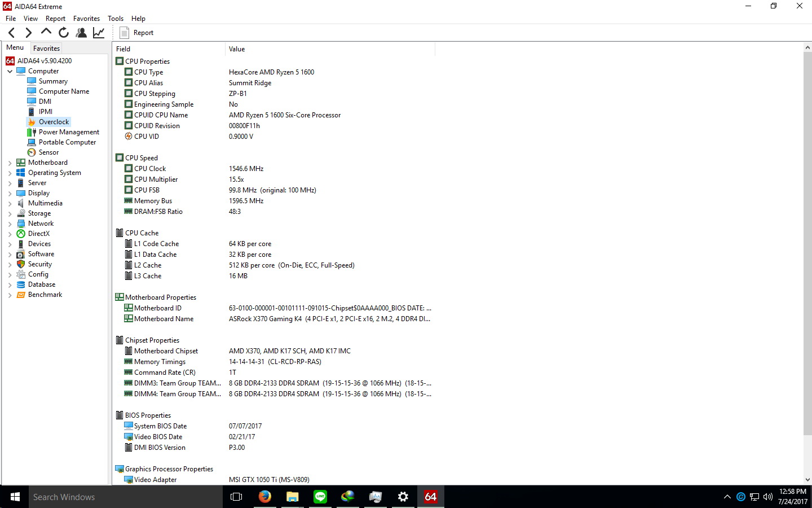Click the DirectX Xbox icon in tree

click(x=21, y=234)
